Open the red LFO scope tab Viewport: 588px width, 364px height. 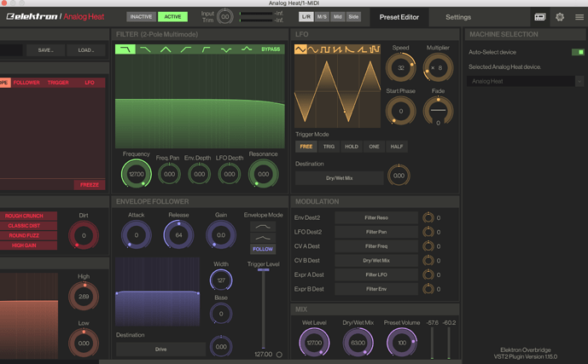(x=90, y=83)
